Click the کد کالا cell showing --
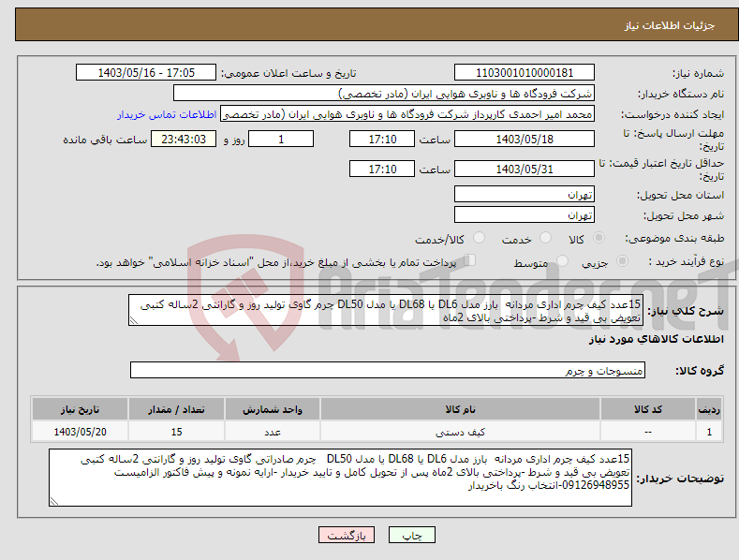739x560 pixels. coord(648,432)
